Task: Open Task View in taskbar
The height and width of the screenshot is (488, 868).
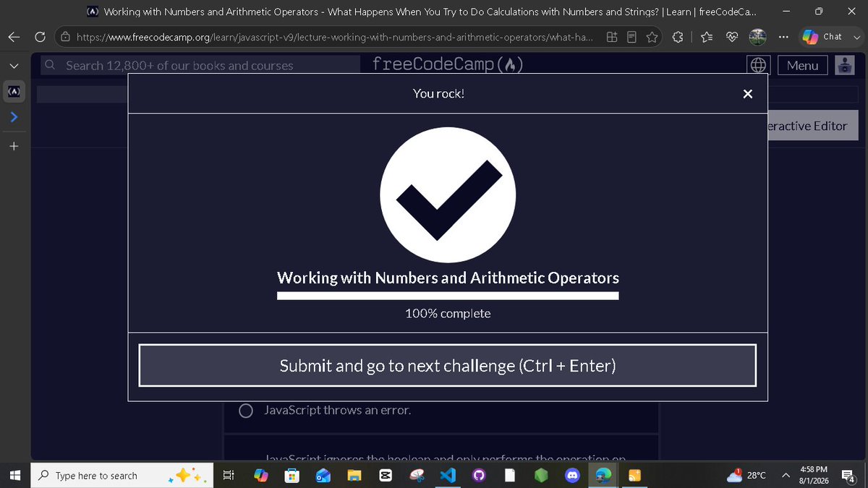Action: (229, 475)
